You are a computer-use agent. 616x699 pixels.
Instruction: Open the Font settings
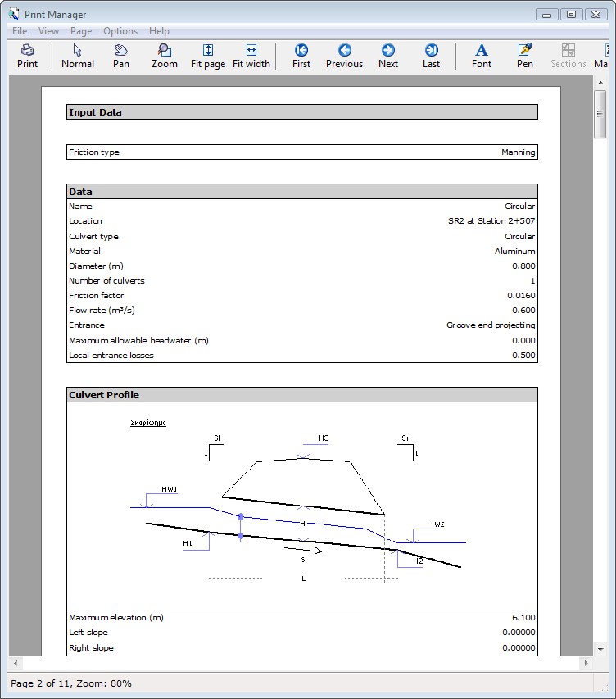(482, 56)
